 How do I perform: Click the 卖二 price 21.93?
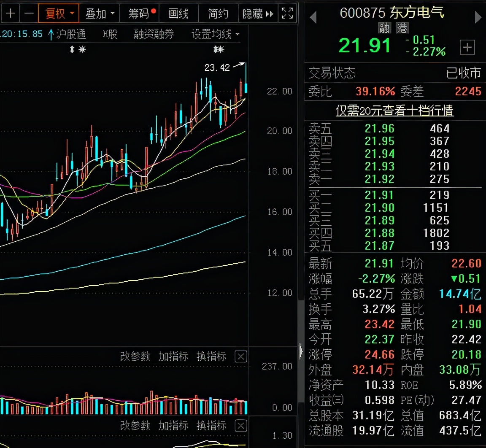[379, 166]
